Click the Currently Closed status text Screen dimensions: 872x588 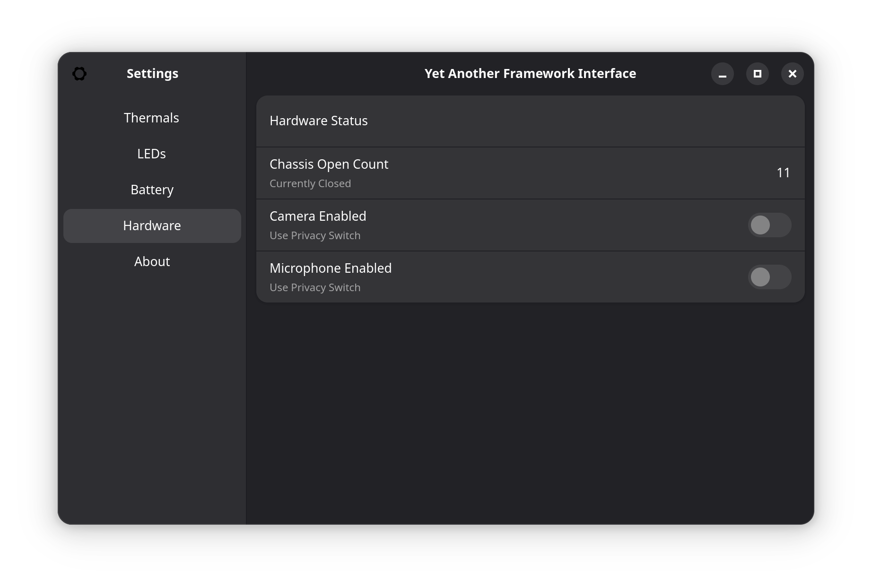(310, 183)
